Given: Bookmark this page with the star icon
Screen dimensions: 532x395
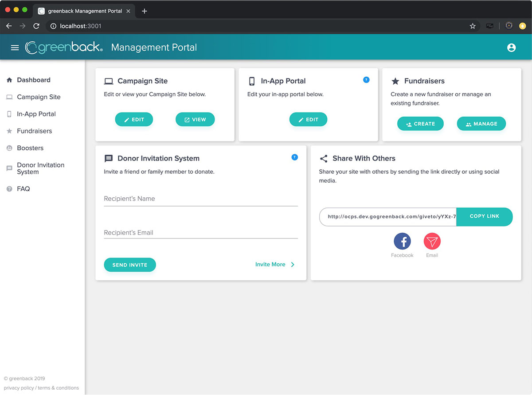Looking at the screenshot, I should coord(473,26).
